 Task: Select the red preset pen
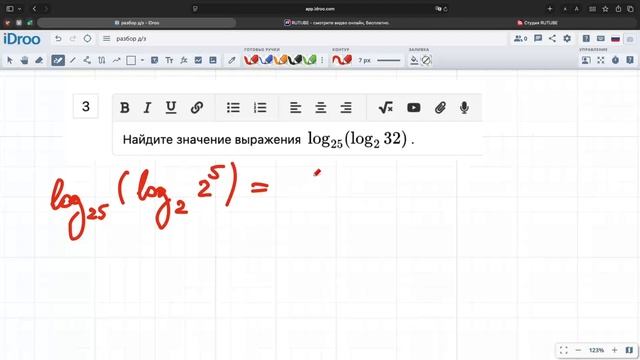click(x=251, y=60)
